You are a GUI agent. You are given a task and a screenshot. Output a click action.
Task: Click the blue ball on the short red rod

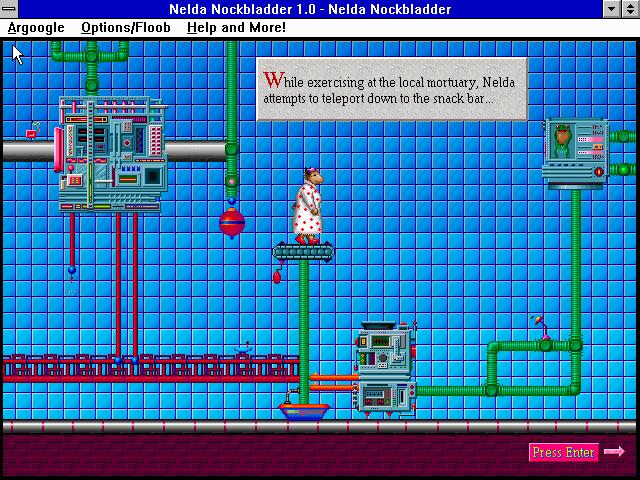pos(72,270)
